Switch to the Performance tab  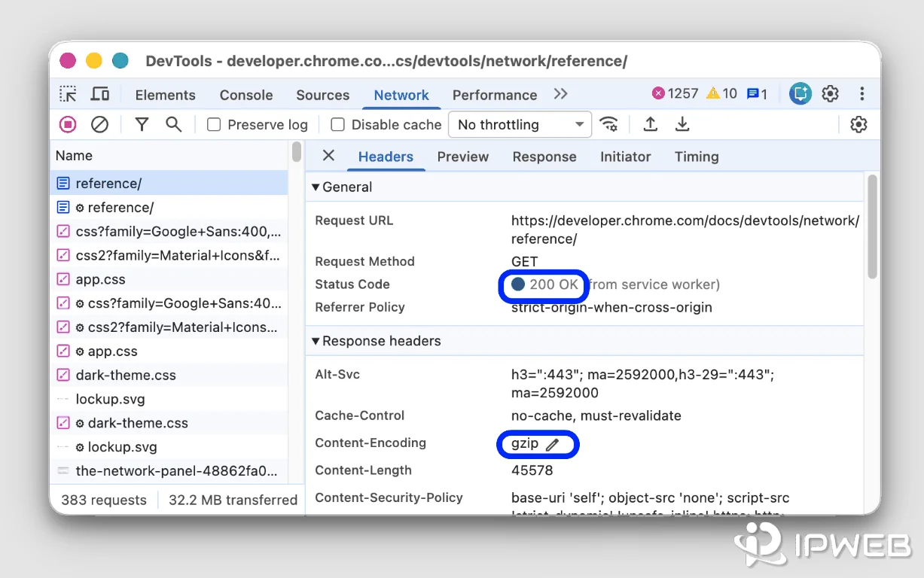pos(495,95)
